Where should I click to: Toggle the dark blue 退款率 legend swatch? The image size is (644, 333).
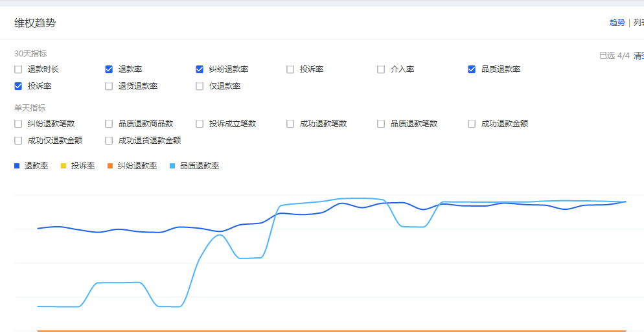pos(17,166)
